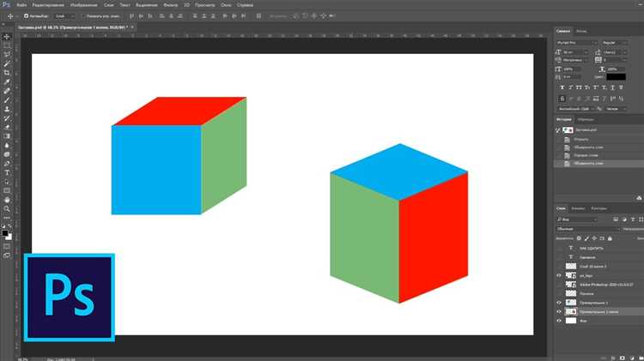Image resolution: width=644 pixels, height=361 pixels.
Task: Open the Окно menu
Action: (x=226, y=5)
